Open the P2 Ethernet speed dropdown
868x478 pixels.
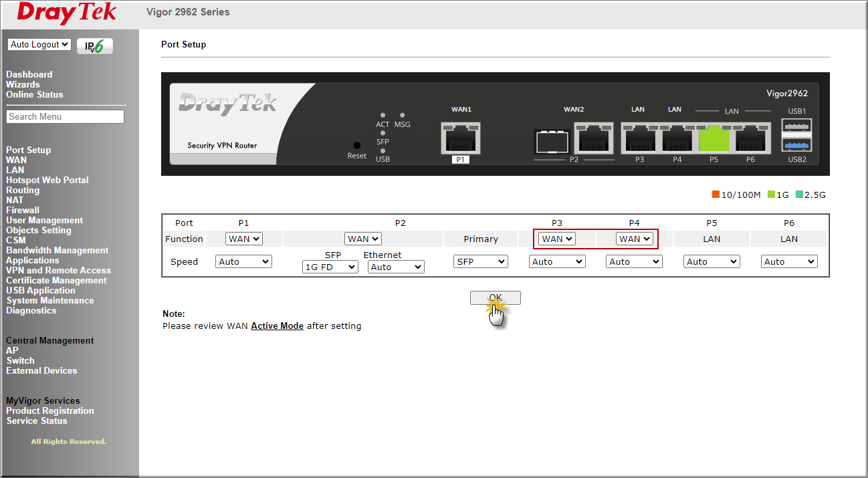(x=395, y=266)
